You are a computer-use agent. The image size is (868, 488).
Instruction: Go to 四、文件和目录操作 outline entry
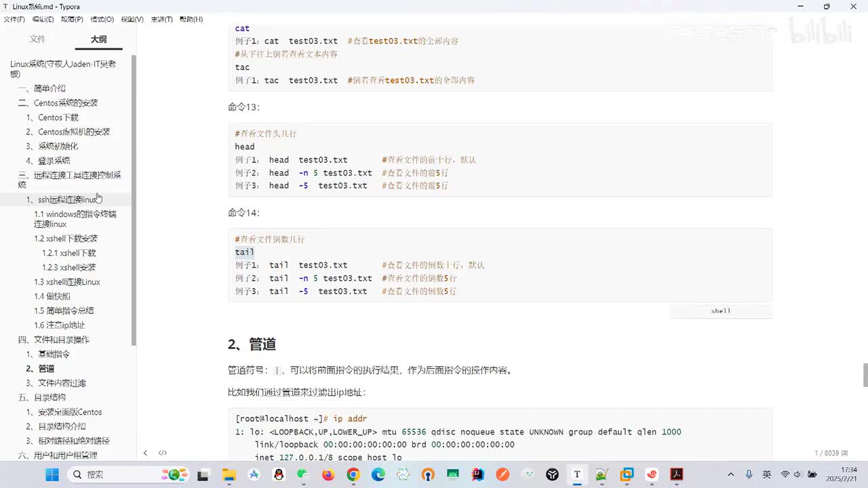point(54,340)
